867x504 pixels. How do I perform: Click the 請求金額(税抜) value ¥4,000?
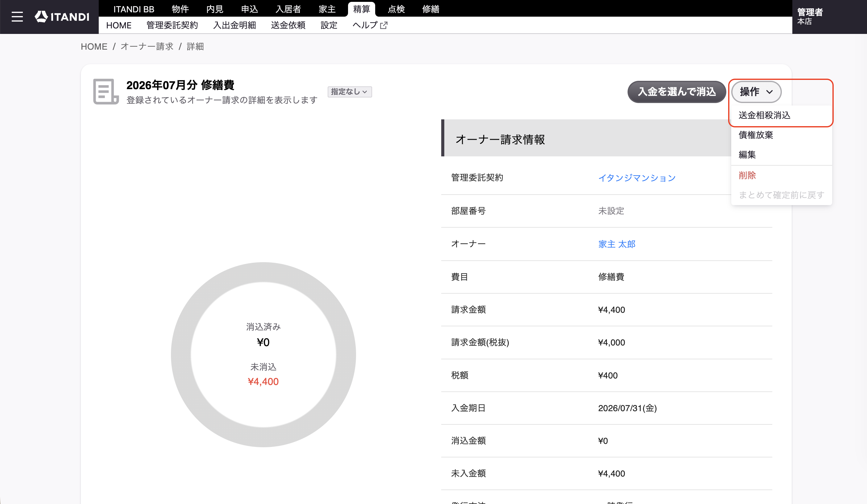click(611, 342)
